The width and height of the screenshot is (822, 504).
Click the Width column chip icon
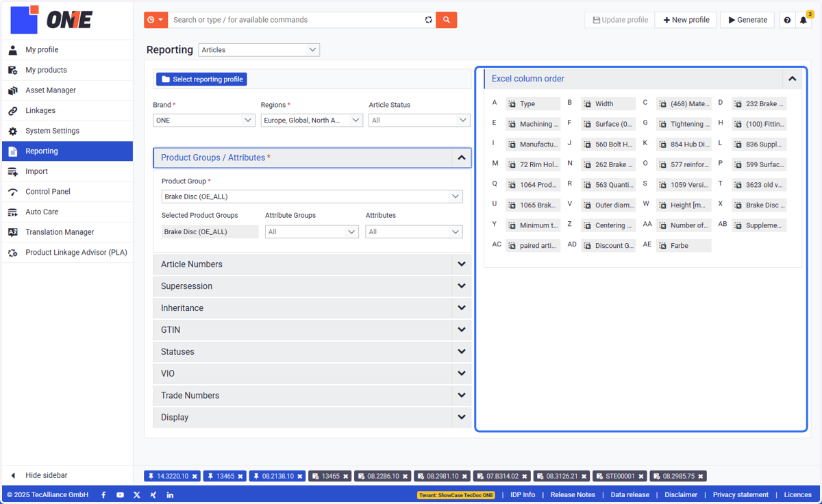[x=587, y=104]
